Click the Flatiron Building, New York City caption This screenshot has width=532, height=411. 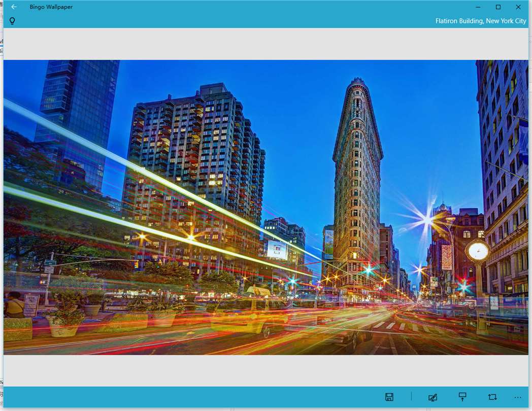481,21
